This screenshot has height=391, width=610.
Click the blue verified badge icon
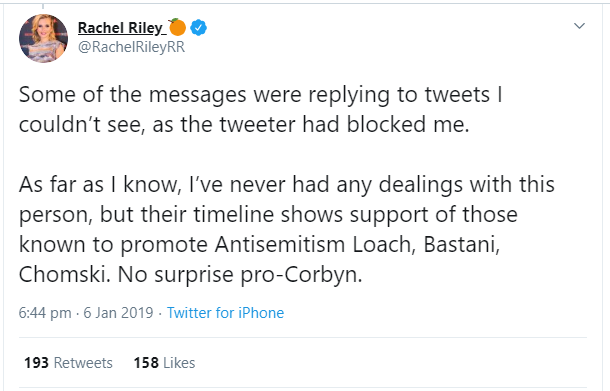(x=199, y=28)
